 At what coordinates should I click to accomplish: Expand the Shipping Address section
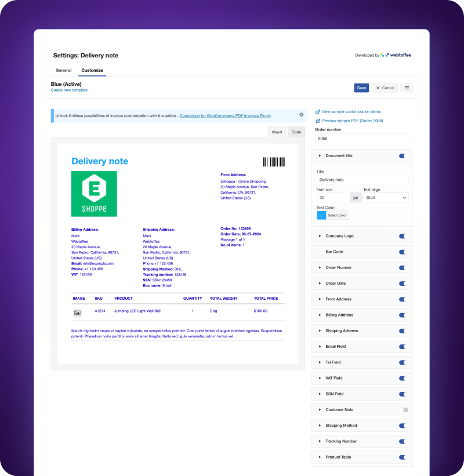click(320, 330)
